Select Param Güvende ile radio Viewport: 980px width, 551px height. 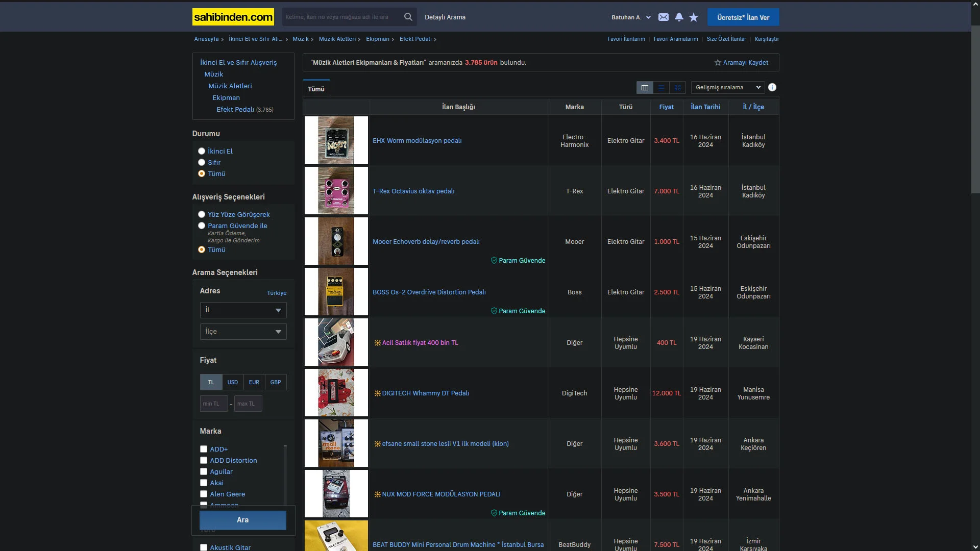[202, 226]
